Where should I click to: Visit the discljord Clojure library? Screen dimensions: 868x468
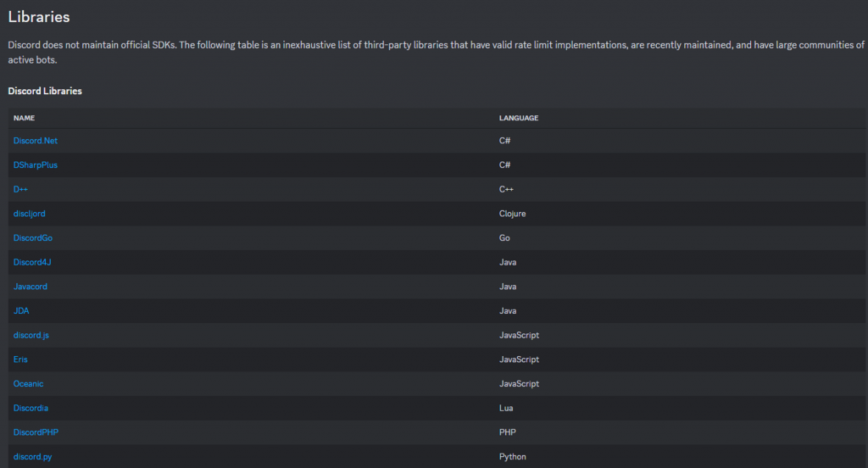(x=30, y=214)
